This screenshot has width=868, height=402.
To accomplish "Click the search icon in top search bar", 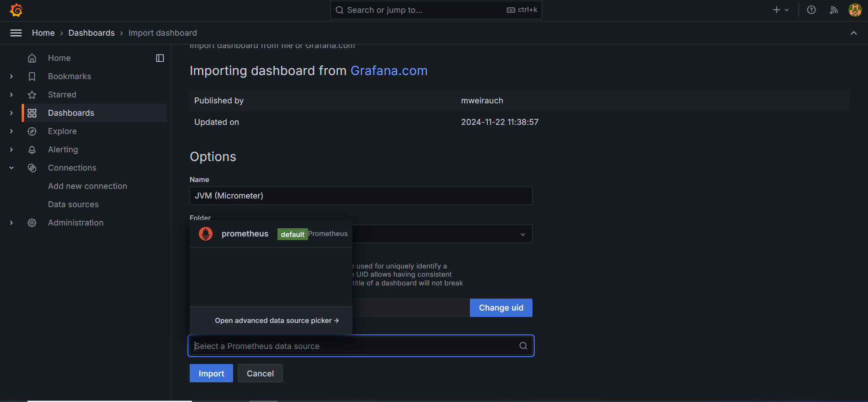I will point(340,10).
